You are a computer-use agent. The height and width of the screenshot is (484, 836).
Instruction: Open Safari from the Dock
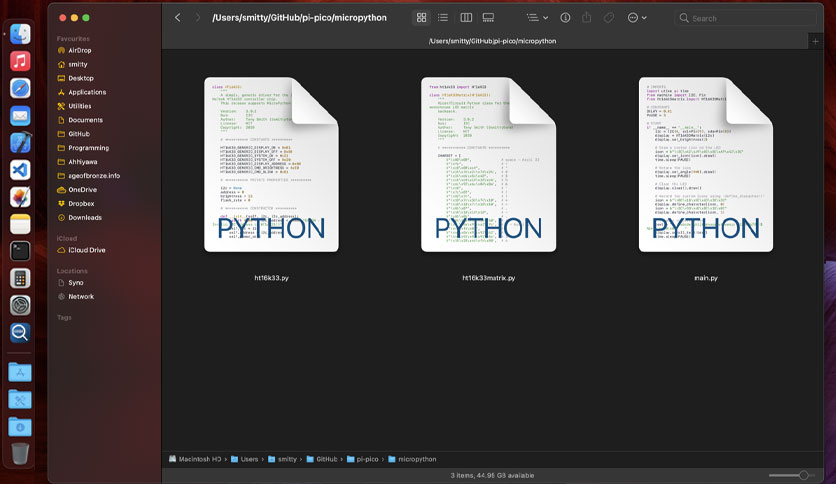(x=20, y=88)
